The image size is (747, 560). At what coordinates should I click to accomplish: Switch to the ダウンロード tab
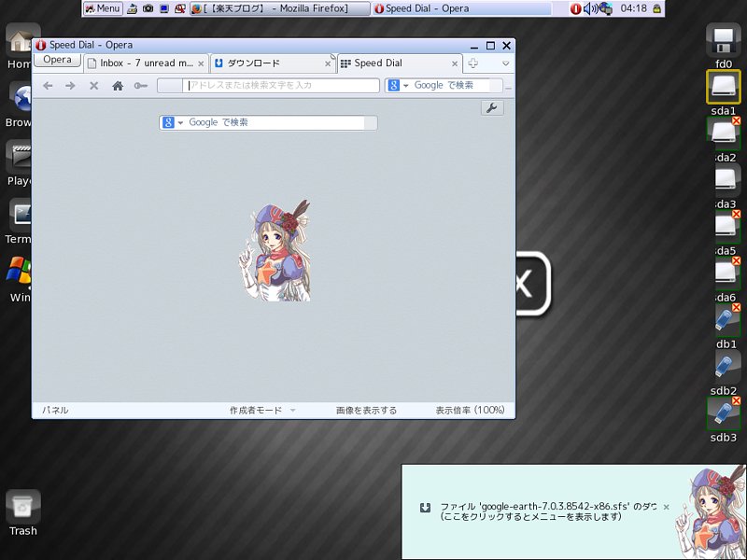(x=273, y=63)
